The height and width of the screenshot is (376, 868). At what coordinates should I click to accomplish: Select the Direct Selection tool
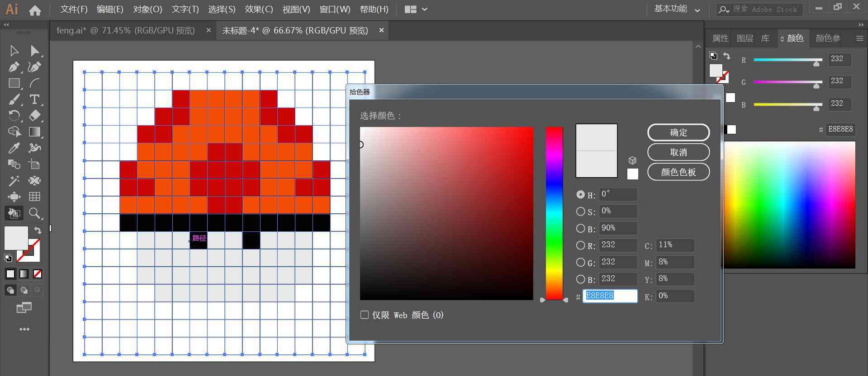tap(35, 50)
